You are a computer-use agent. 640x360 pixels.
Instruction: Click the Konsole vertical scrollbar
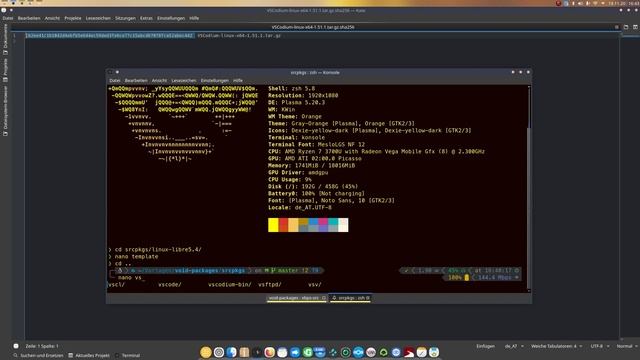pos(529,189)
